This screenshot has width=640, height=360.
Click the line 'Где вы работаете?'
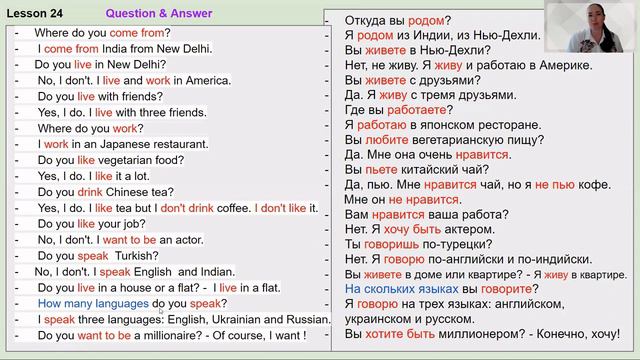coord(399,110)
